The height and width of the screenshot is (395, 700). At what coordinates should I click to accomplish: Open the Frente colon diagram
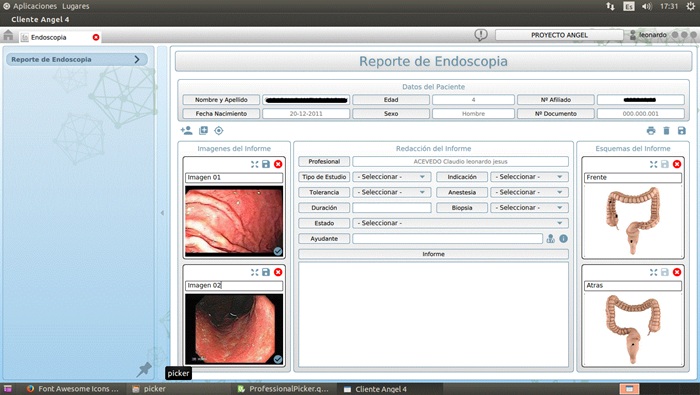coord(633,220)
